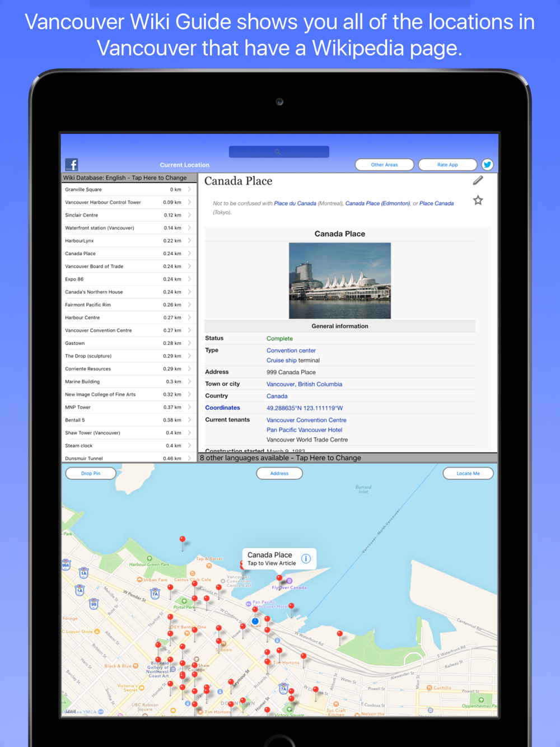Open Canada Place list row chevron
560x747 pixels.
pyautogui.click(x=189, y=254)
